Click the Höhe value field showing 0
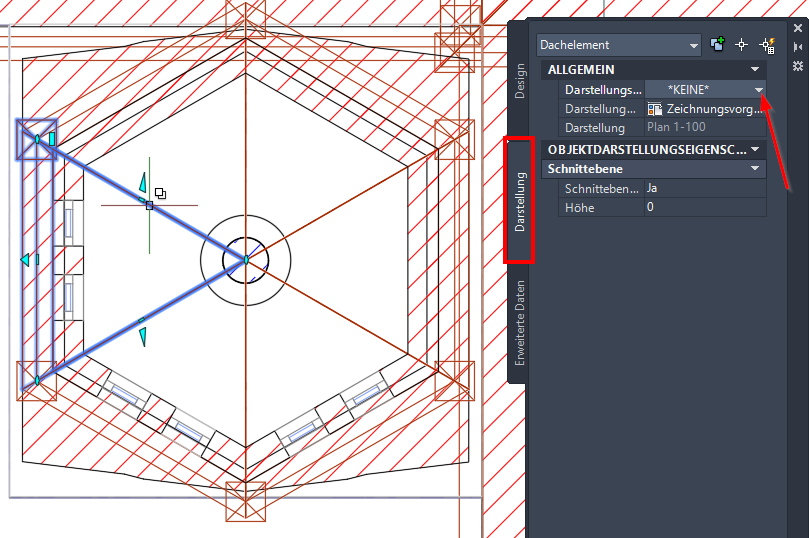The height and width of the screenshot is (538, 809). coord(705,207)
